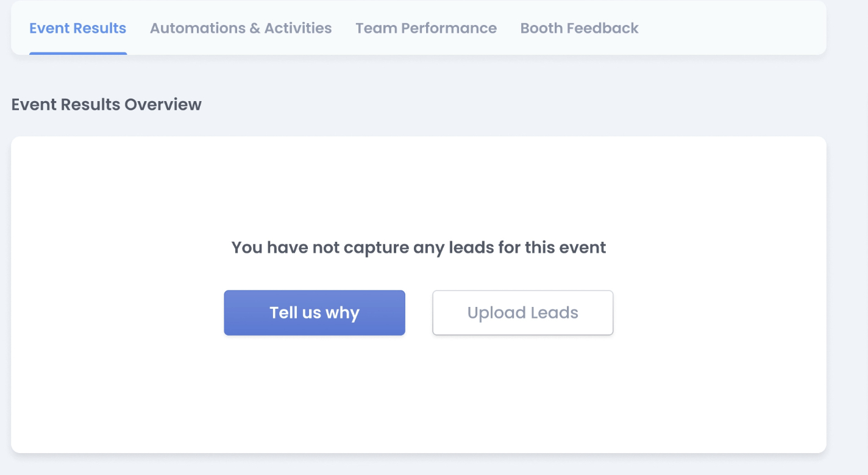Go to the Booth Feedback tab
The height and width of the screenshot is (475, 868).
click(x=579, y=28)
